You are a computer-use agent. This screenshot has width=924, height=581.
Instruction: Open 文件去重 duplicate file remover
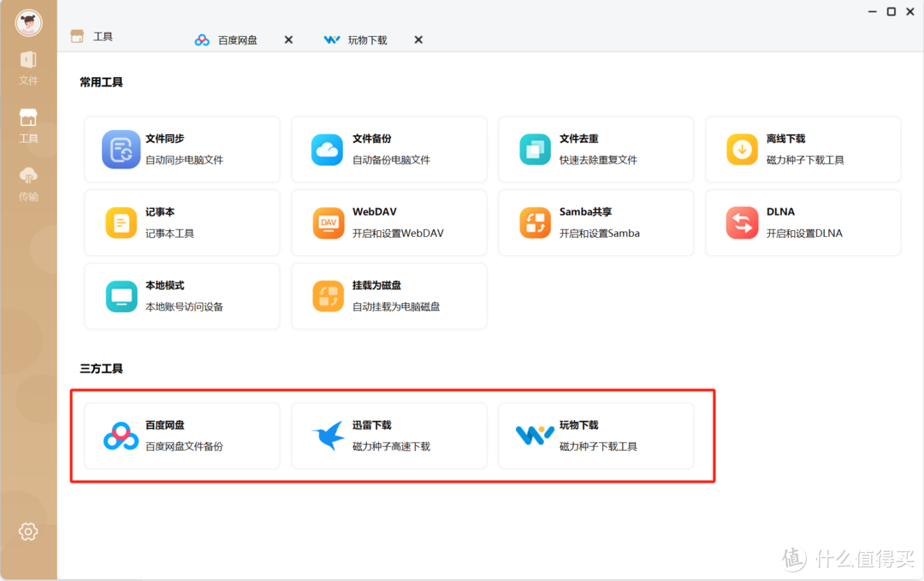click(x=596, y=149)
